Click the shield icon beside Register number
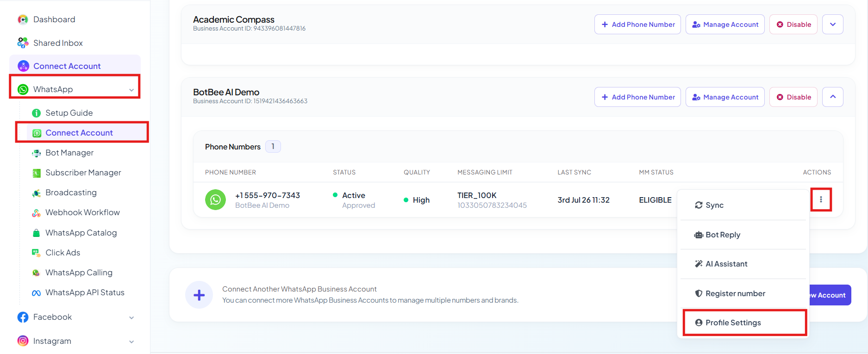This screenshot has width=868, height=354. point(699,293)
